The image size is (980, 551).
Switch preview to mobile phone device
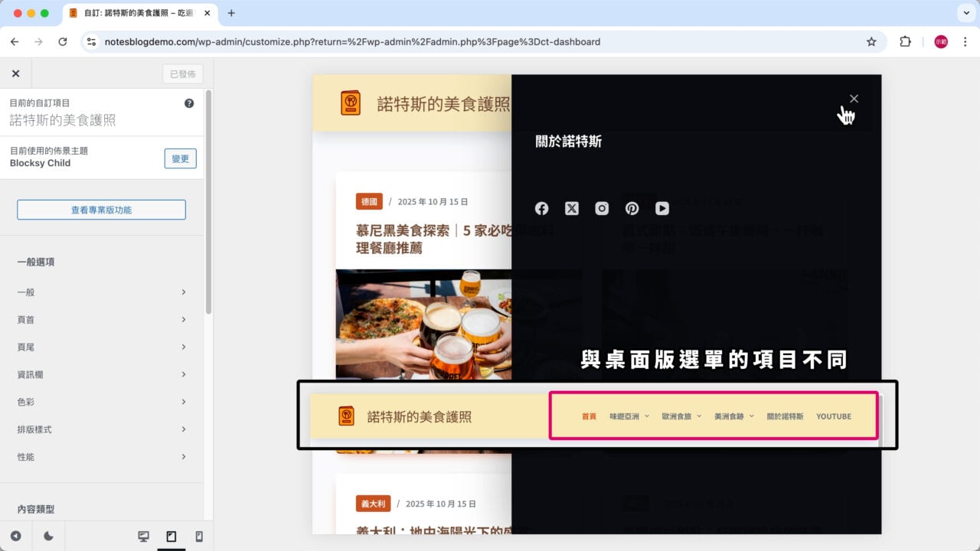click(199, 536)
